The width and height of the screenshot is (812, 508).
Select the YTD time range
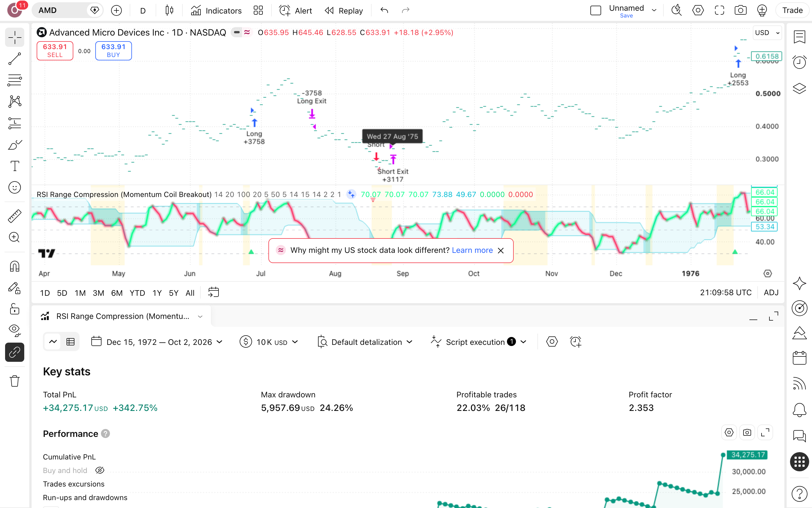tap(137, 293)
